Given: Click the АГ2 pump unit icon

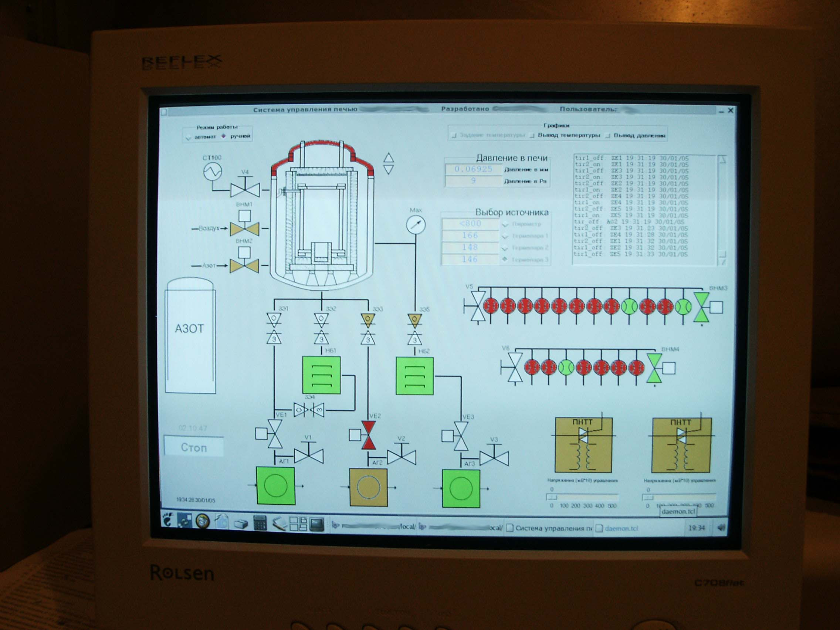Looking at the screenshot, I should [x=368, y=487].
